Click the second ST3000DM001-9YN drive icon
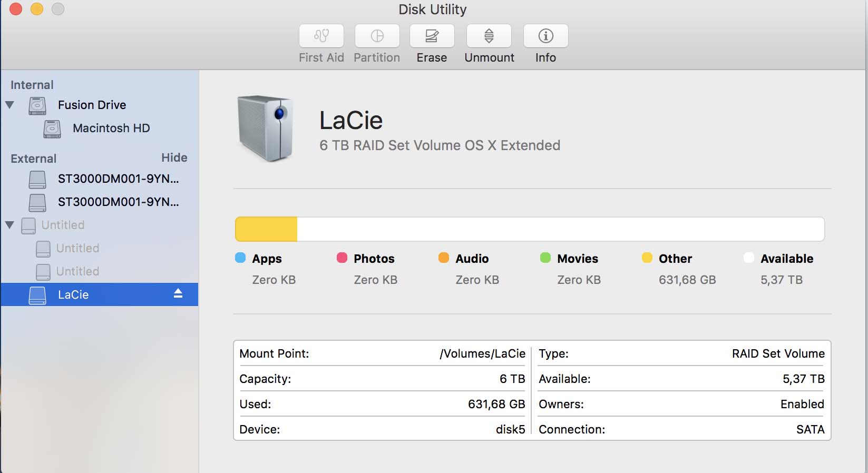868x473 pixels. coord(37,202)
